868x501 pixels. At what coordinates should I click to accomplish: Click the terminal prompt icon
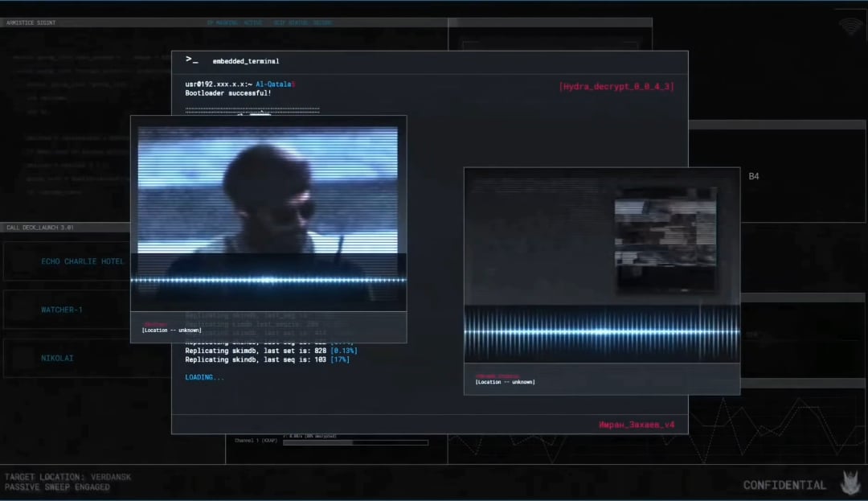pos(191,60)
